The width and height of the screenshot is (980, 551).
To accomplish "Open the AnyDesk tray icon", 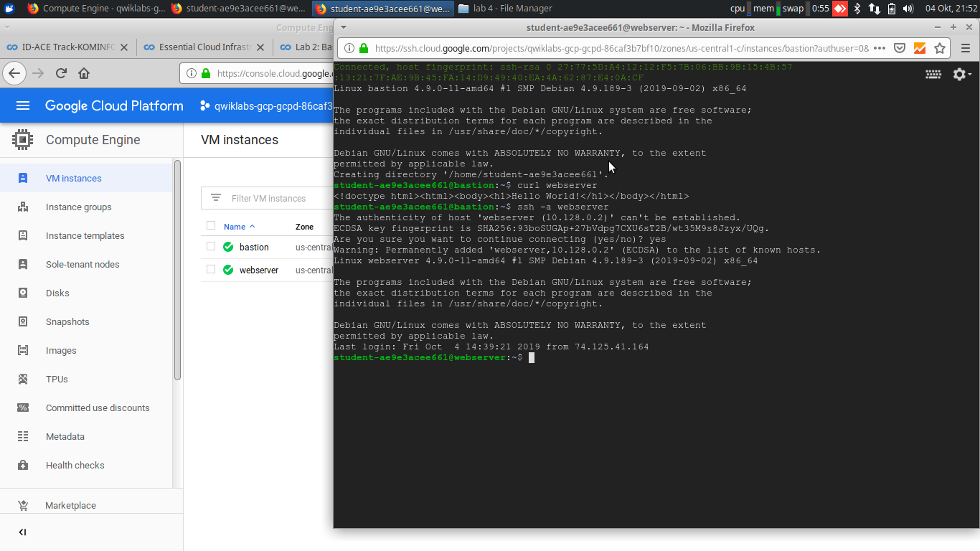I will pos(839,9).
